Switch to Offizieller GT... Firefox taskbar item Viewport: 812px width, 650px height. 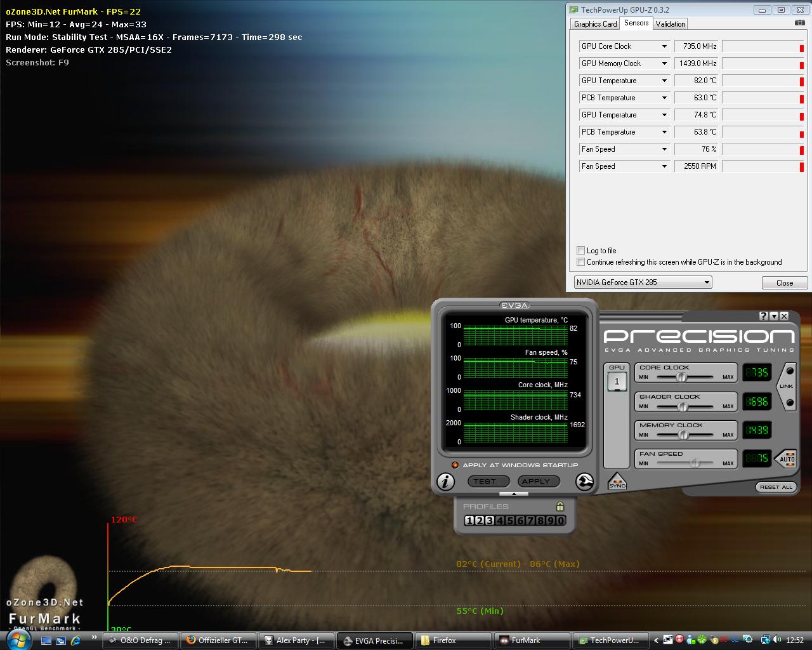(x=218, y=640)
